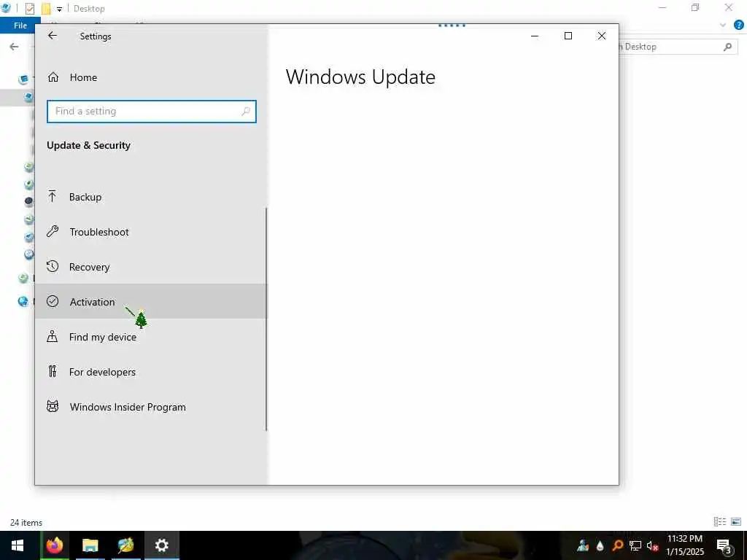Open the Home settings page

click(x=150, y=77)
